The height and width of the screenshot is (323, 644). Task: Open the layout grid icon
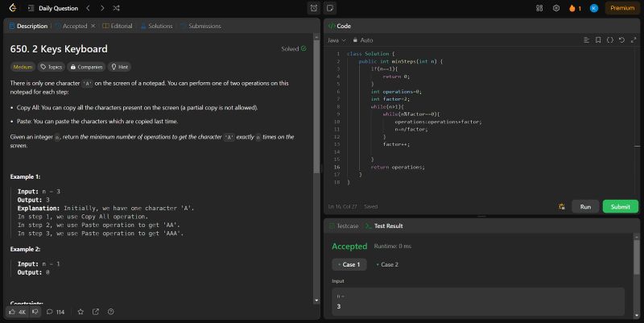(x=539, y=8)
